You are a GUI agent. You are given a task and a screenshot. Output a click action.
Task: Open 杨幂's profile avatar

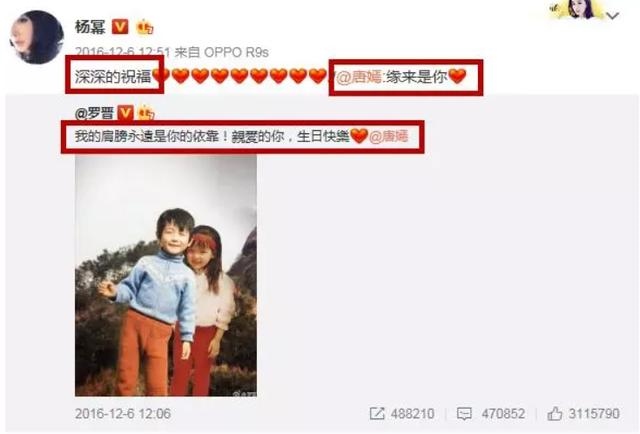click(37, 37)
